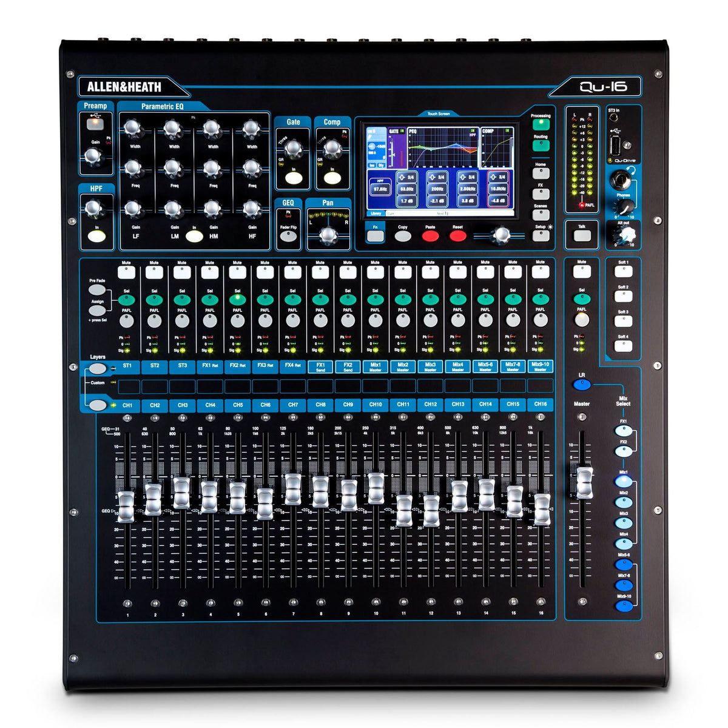Select the FX2 key in Mix Select
The image size is (728, 728).
pos(623,451)
